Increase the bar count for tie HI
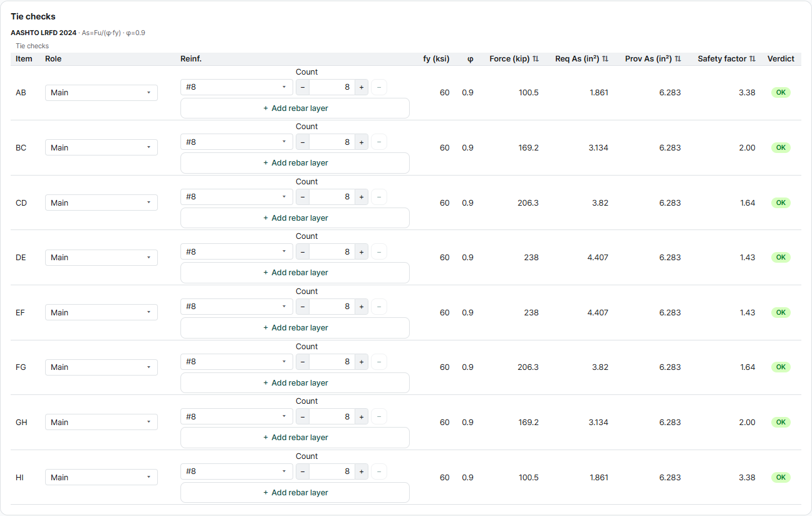The height and width of the screenshot is (516, 812). (361, 471)
